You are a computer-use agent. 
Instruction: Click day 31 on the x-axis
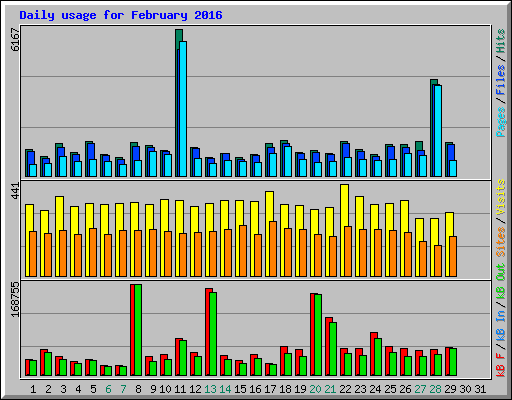(x=480, y=389)
